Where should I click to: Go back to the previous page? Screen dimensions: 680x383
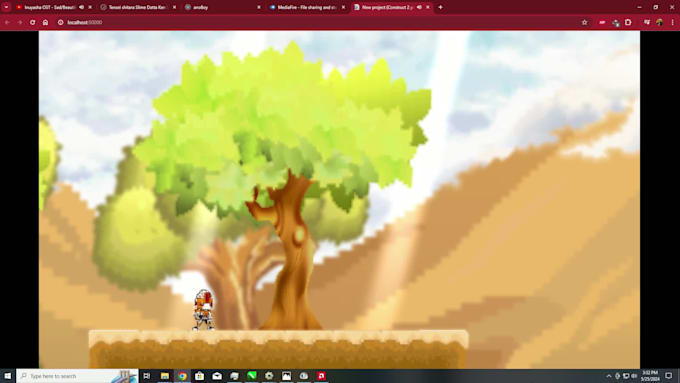pyautogui.click(x=7, y=22)
